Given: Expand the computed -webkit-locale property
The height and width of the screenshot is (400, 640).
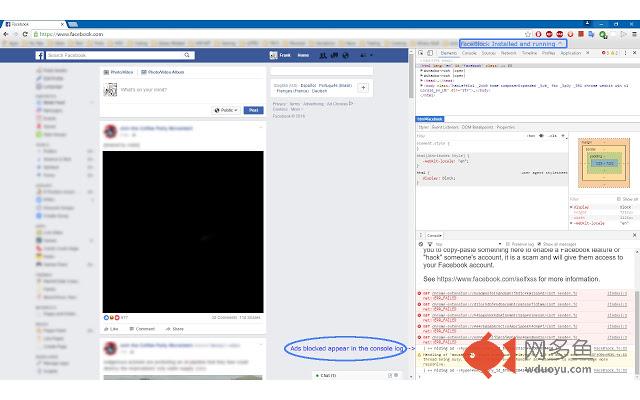Looking at the screenshot, I should coord(571,223).
